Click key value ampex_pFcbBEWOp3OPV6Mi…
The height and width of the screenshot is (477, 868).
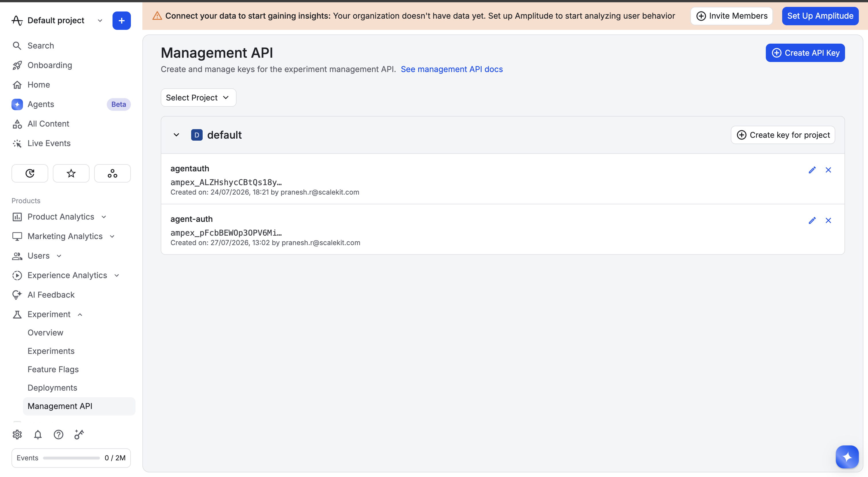point(226,233)
